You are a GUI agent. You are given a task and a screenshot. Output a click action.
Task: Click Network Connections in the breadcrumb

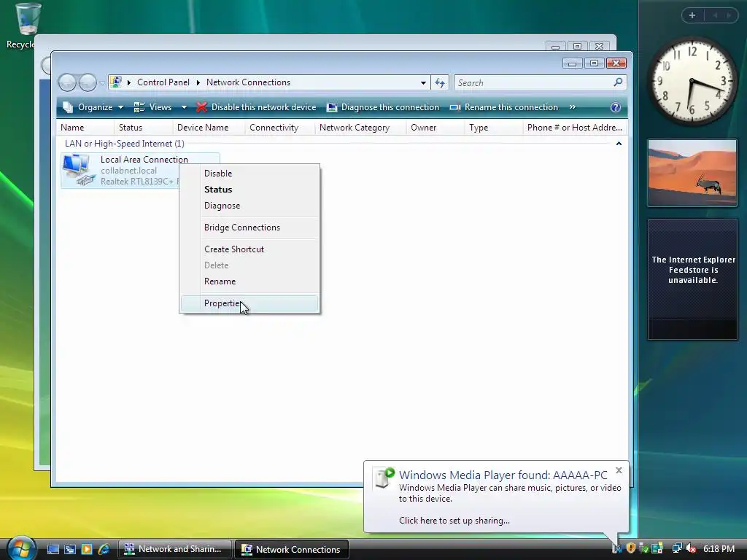[248, 82]
